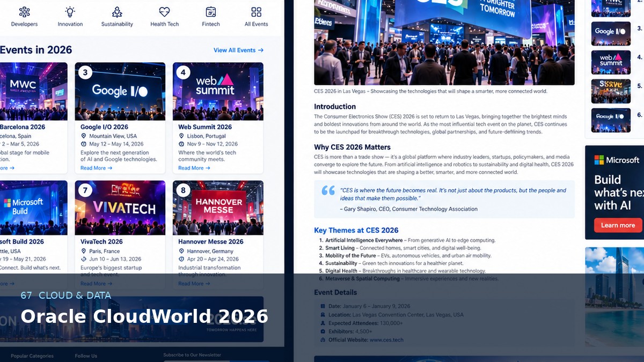
Task: Open the Web Summit card image
Action: [218, 91]
